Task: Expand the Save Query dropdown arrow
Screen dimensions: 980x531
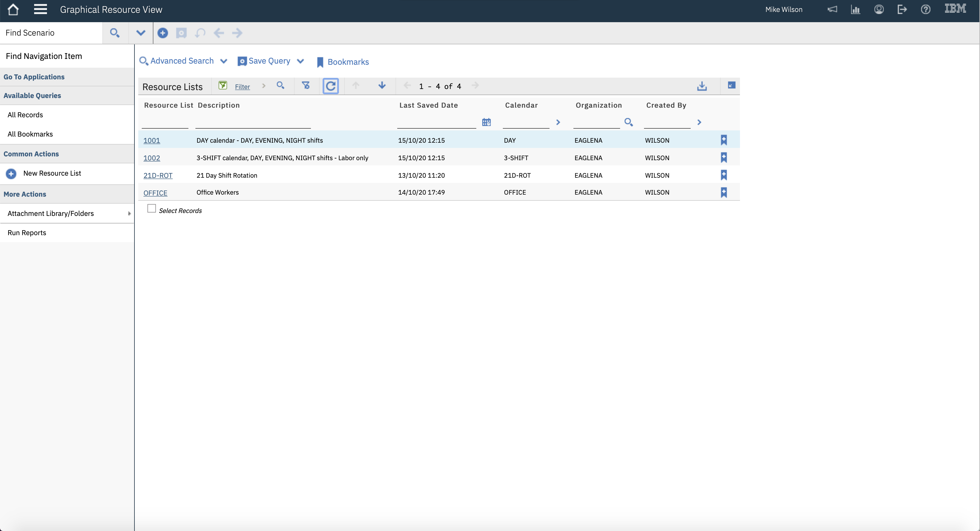Action: [300, 61]
